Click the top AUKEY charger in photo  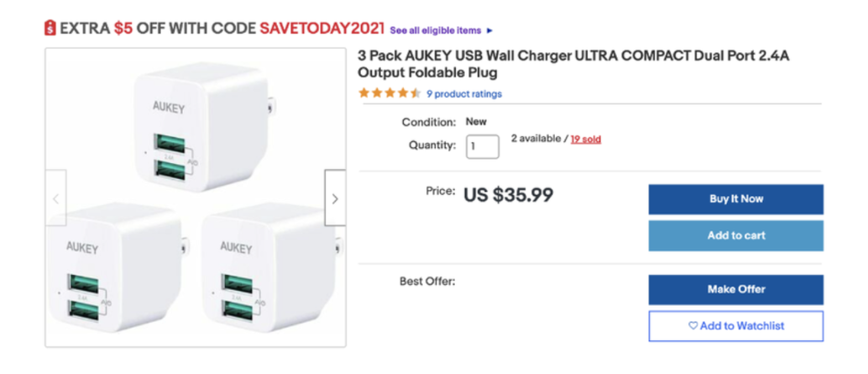click(x=203, y=126)
